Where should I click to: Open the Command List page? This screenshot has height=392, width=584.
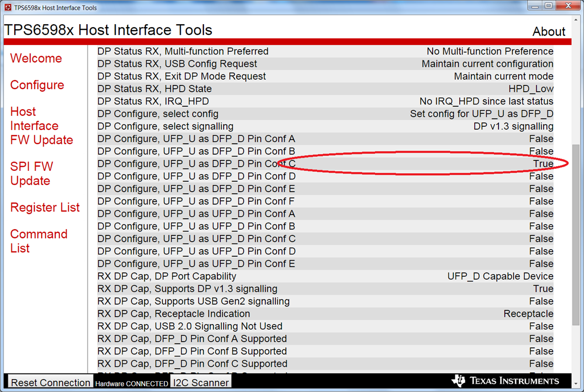(39, 241)
